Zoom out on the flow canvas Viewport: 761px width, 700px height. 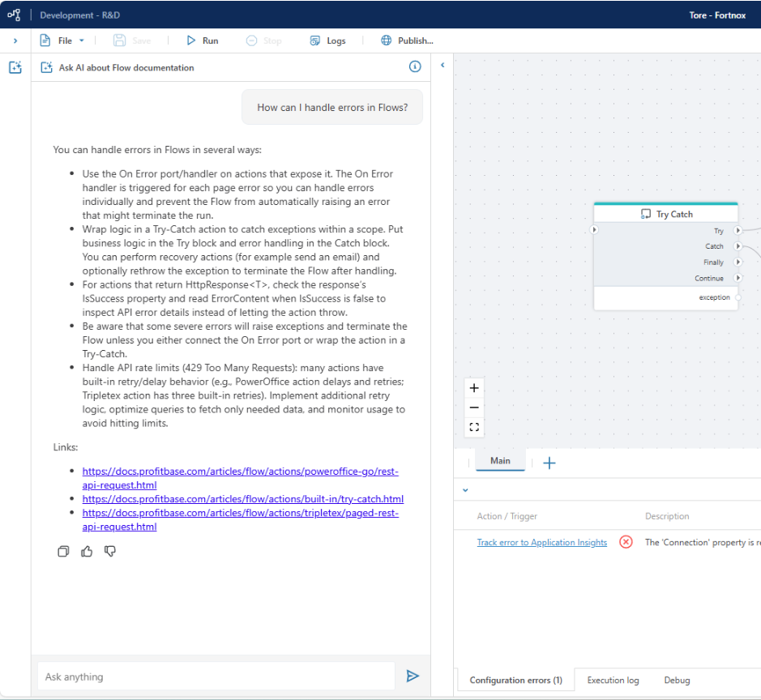(474, 408)
